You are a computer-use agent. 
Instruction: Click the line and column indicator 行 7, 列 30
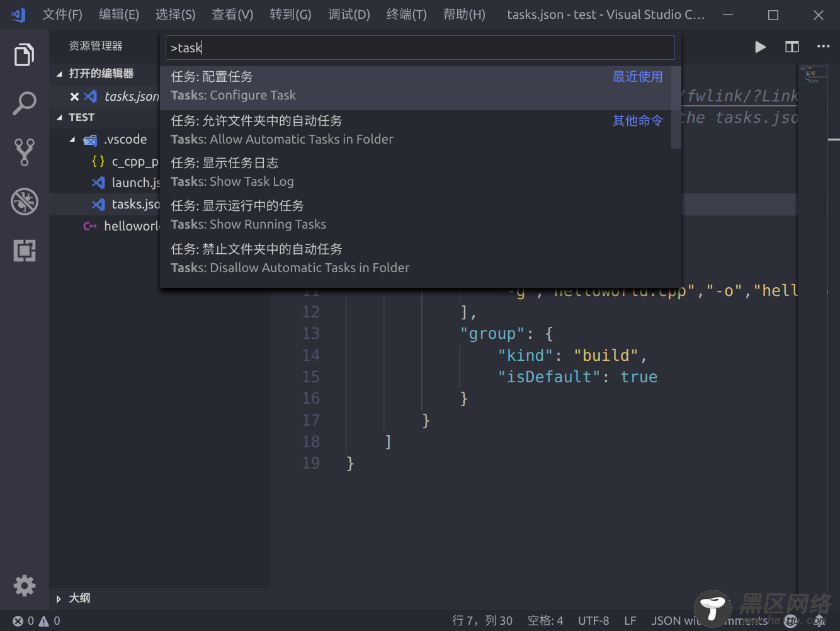482,621
